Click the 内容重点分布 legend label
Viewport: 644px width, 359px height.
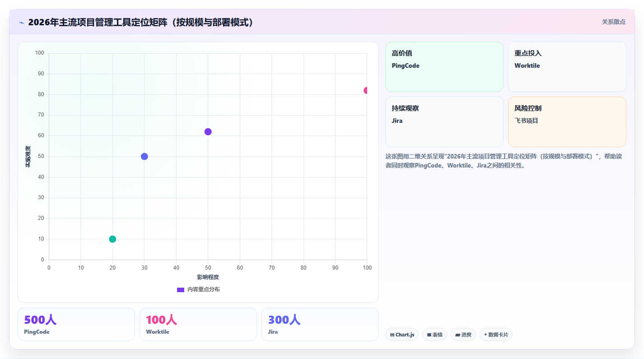(204, 289)
